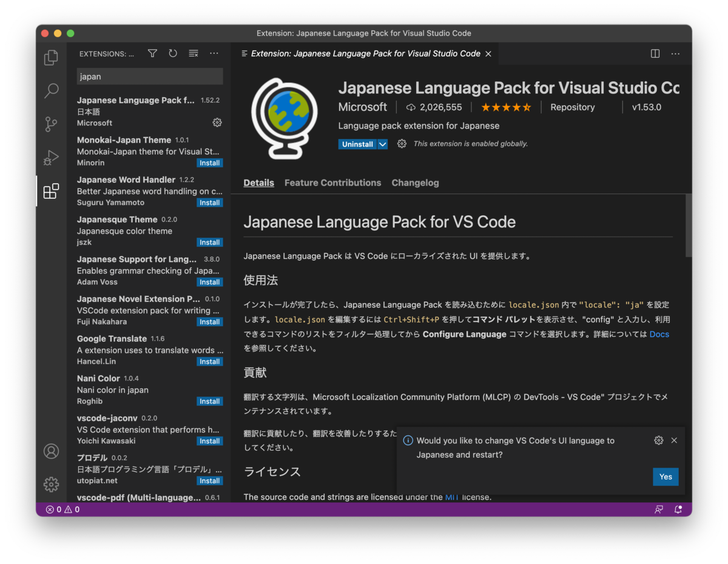This screenshot has height=564, width=728.
Task: Open the editor more actions menu
Action: point(675,53)
